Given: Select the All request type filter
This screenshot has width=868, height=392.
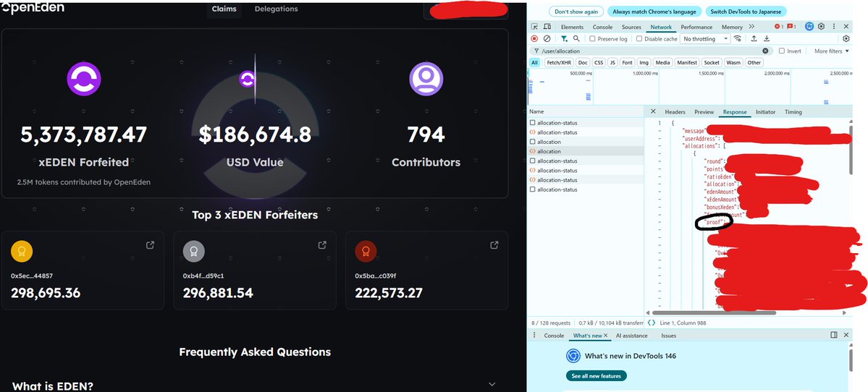Looking at the screenshot, I should (x=535, y=62).
